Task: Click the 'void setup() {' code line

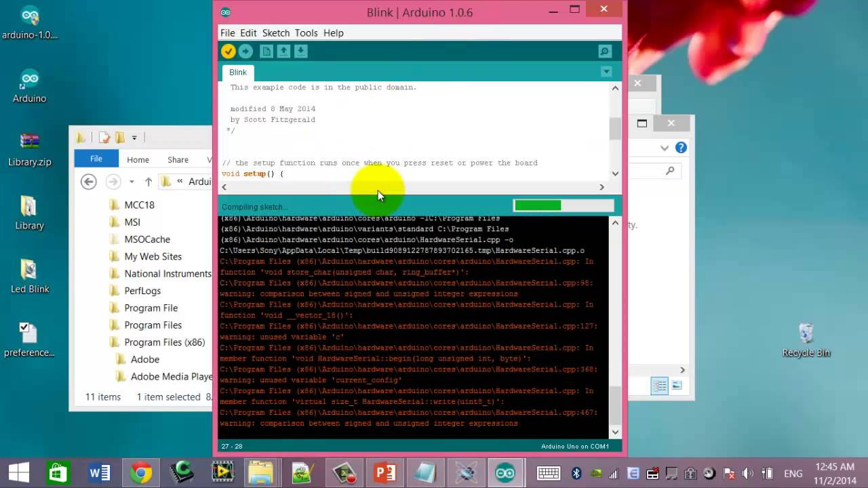Action: pyautogui.click(x=253, y=174)
